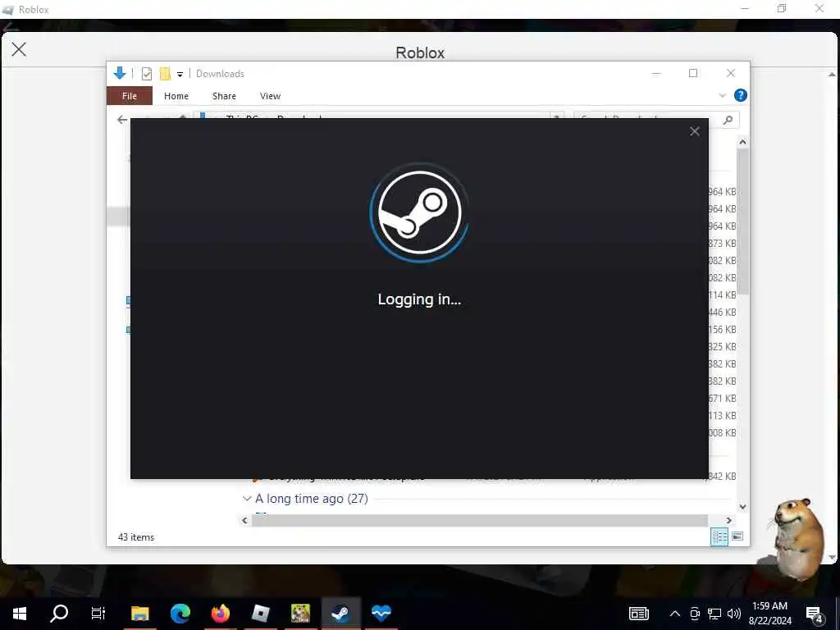Viewport: 840px width, 630px height.
Task: Open News and interests widget
Action: pos(638,614)
